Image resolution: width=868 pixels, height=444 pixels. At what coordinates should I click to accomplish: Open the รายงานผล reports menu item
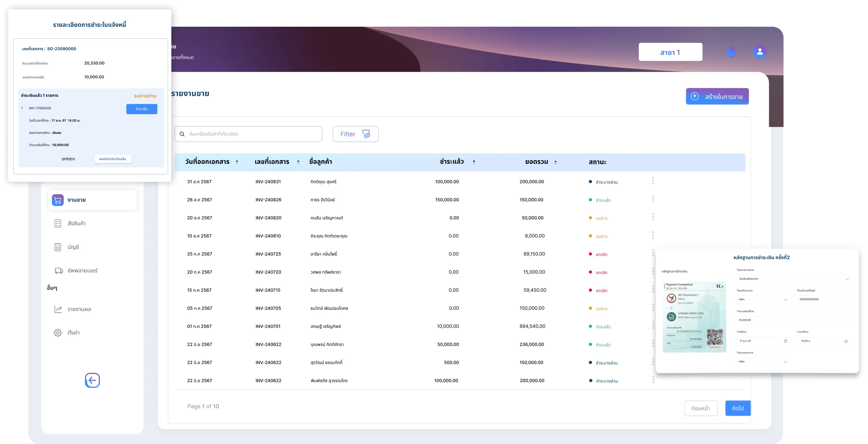[79, 309]
